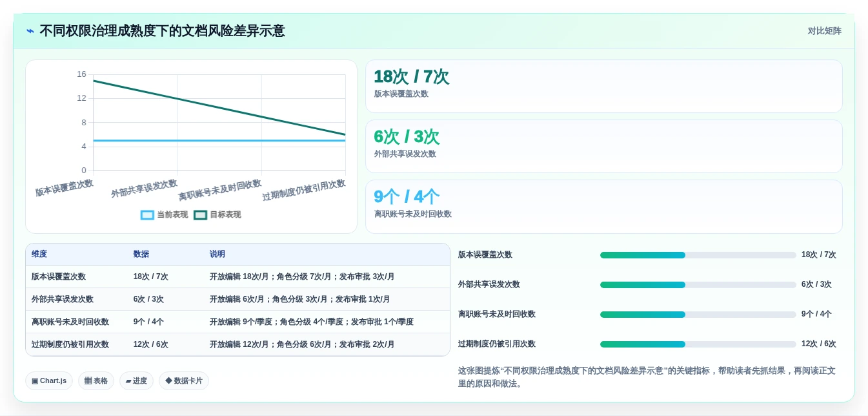Screen dimensions: 868x416
Task: Click chart x-axis label 外部共享误发次数
Action: coord(144,189)
